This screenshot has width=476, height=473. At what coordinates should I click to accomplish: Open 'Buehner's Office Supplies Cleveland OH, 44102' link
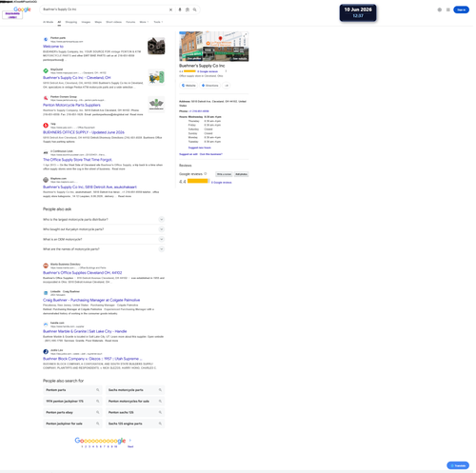coord(83,273)
